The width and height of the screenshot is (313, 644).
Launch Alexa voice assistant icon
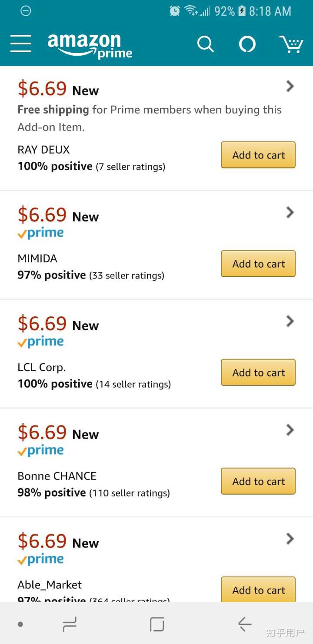247,44
